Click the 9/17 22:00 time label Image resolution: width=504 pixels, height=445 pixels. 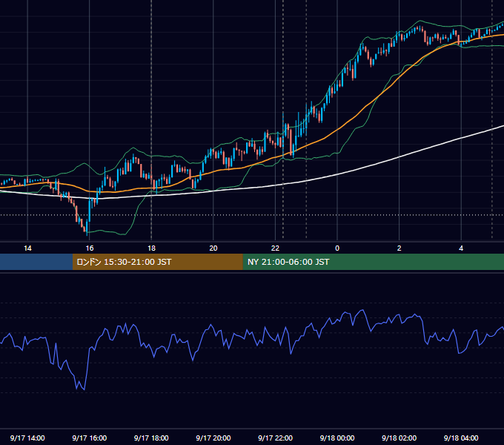(x=275, y=438)
